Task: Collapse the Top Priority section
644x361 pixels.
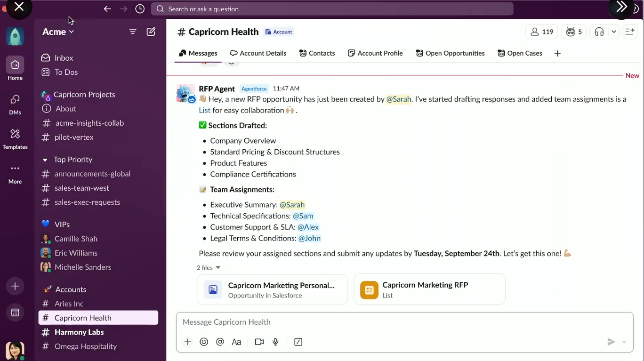Action: click(45, 160)
